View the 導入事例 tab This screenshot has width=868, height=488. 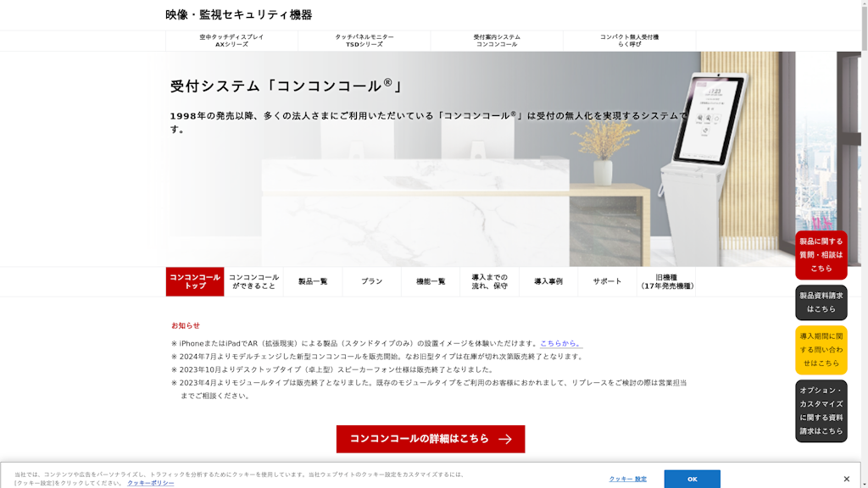point(548,281)
